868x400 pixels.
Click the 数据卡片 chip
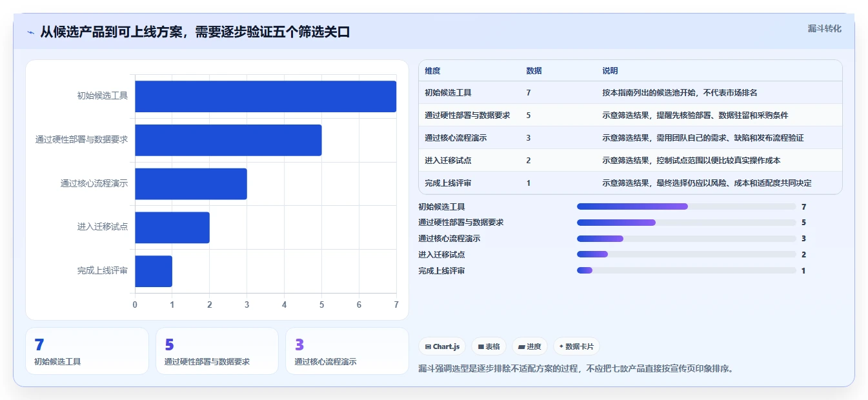click(576, 346)
